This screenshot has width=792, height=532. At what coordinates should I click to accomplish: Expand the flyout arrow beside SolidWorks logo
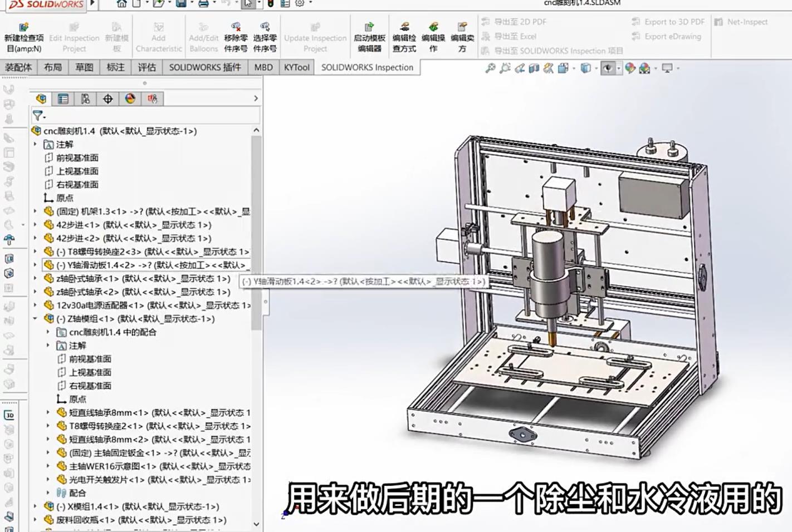coord(92,3)
